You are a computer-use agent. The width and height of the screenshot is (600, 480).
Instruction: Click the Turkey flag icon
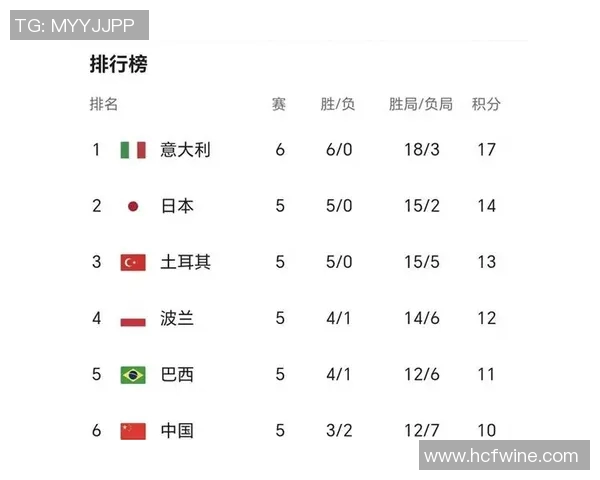[132, 262]
